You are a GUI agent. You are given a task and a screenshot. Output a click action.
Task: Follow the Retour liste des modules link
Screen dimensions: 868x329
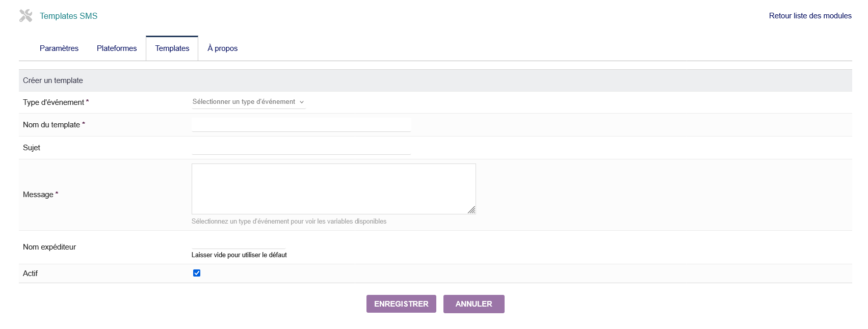click(810, 16)
